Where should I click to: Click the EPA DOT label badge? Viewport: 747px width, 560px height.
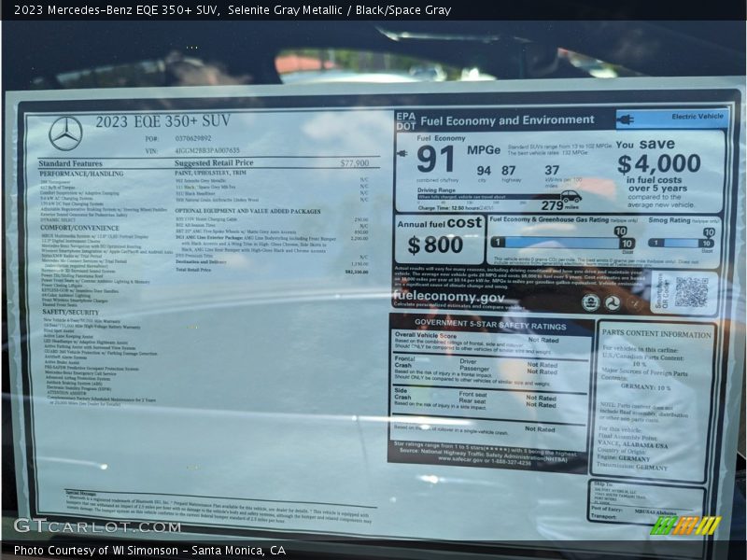(x=405, y=120)
